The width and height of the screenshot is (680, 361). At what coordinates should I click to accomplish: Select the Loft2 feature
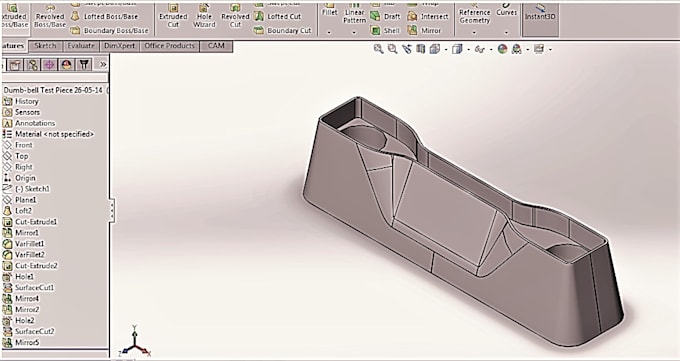(x=17, y=211)
